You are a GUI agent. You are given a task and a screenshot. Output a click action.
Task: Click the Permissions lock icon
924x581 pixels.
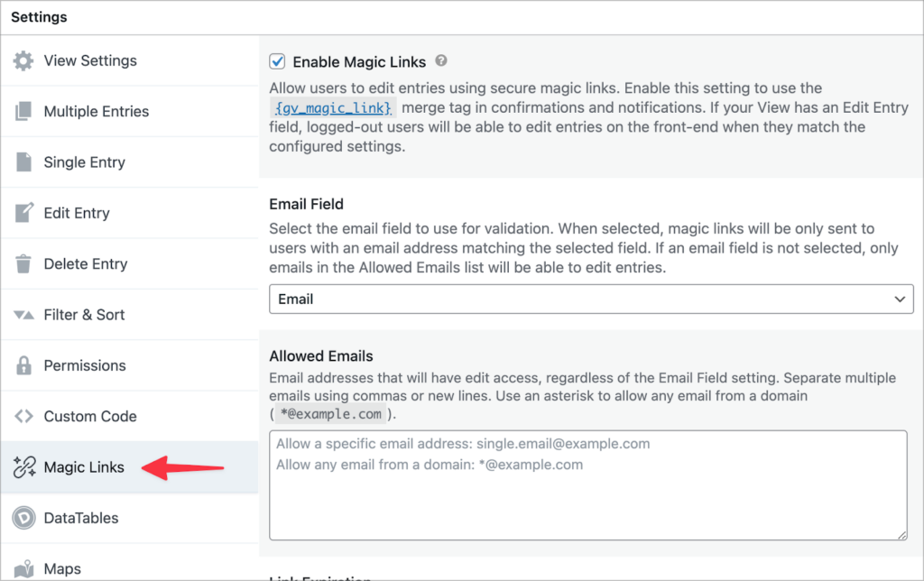[x=24, y=365]
